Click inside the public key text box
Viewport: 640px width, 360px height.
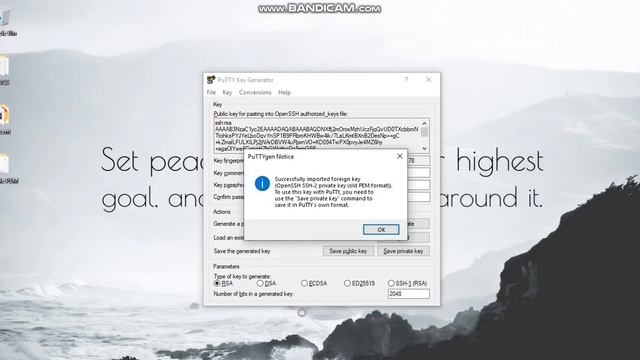317,136
